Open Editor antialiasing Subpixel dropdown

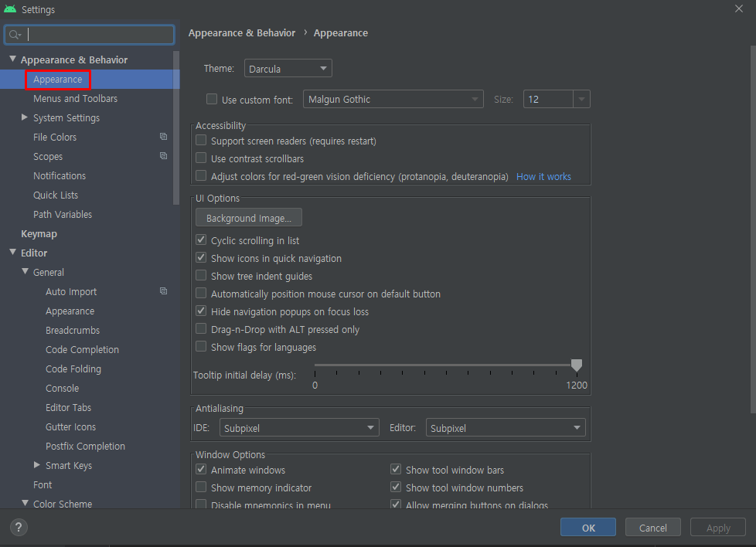coord(506,428)
